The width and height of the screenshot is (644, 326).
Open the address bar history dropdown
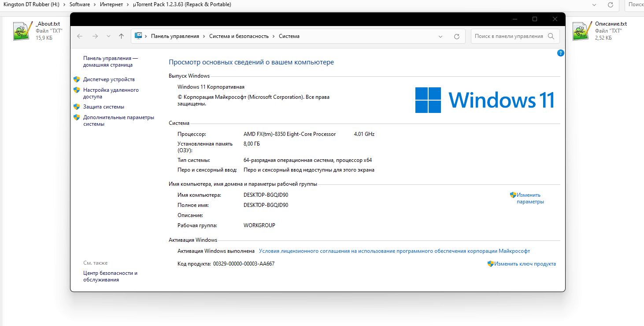click(440, 36)
